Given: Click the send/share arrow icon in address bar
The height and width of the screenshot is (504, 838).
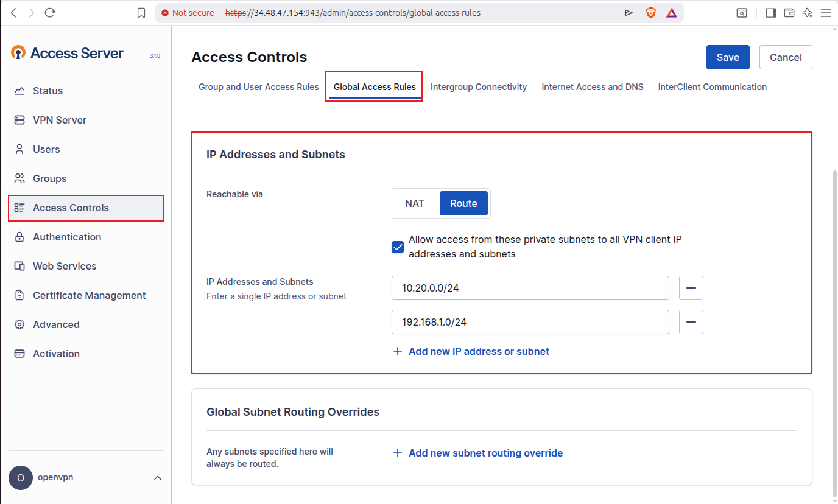Looking at the screenshot, I should tap(629, 13).
